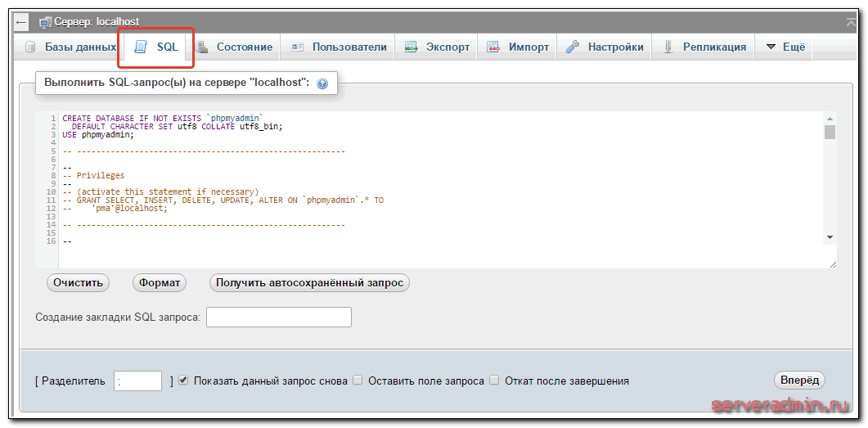868x428 pixels.
Task: Click Получить автосохранённый запрос button
Action: [x=309, y=283]
